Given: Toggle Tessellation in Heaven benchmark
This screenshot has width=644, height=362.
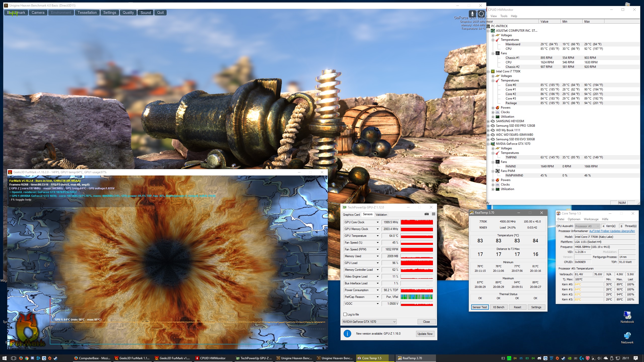Looking at the screenshot, I should tap(87, 13).
